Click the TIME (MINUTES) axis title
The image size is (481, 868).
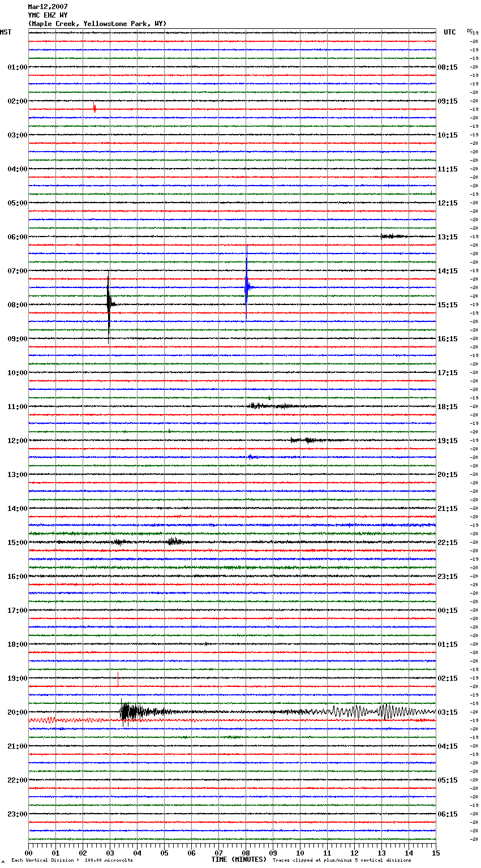click(x=239, y=860)
